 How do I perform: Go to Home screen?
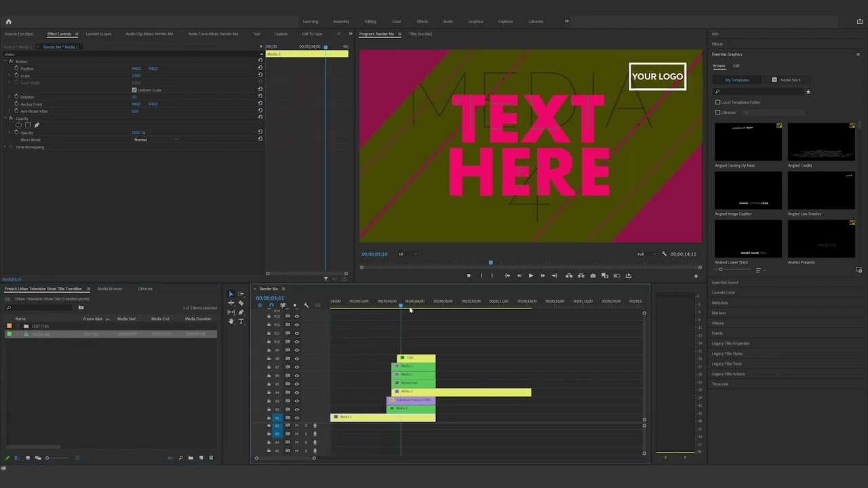(x=8, y=21)
